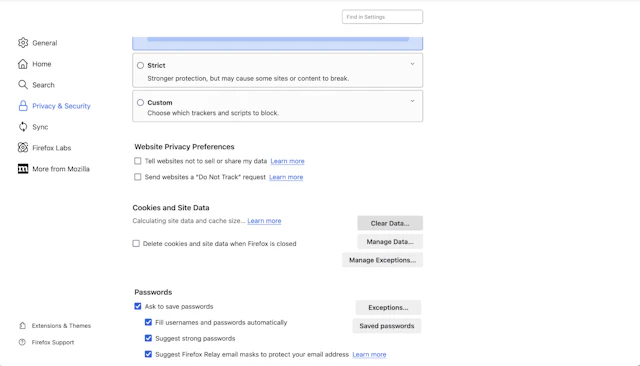Uncheck Suggest strong passwords
640x366 pixels.
tap(148, 338)
